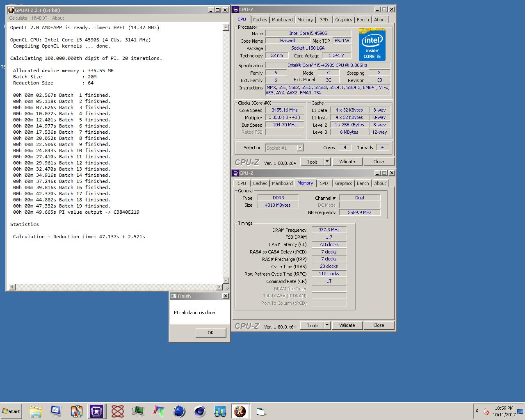Click the network tray icon
The width and height of the screenshot is (525, 420).
click(x=520, y=411)
